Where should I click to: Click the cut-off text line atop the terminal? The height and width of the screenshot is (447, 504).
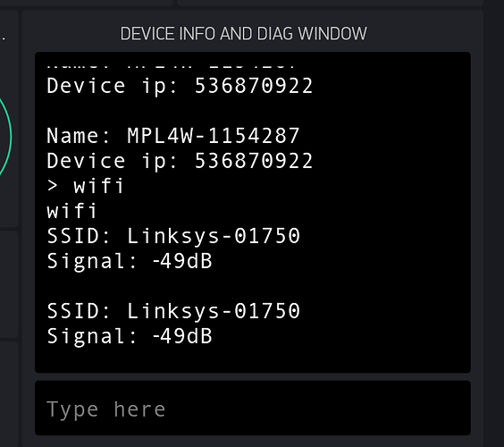[x=171, y=65]
